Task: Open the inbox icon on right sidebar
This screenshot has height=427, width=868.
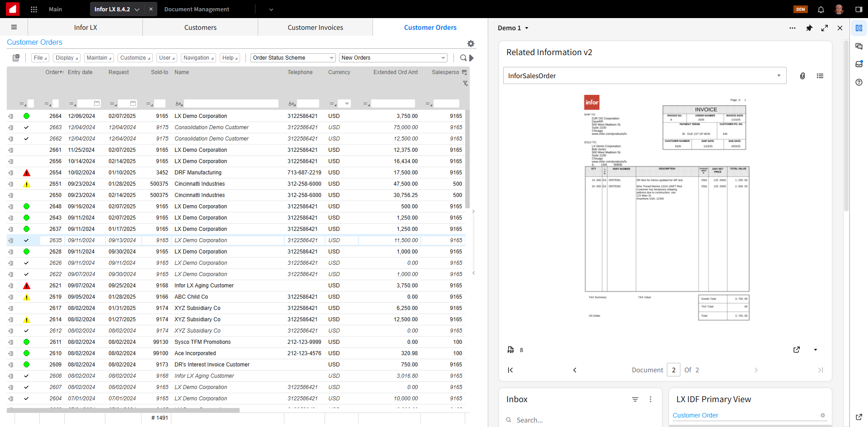Action: (859, 64)
